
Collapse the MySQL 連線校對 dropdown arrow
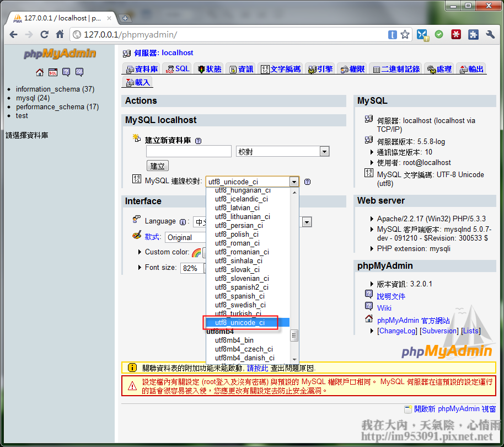pos(294,182)
